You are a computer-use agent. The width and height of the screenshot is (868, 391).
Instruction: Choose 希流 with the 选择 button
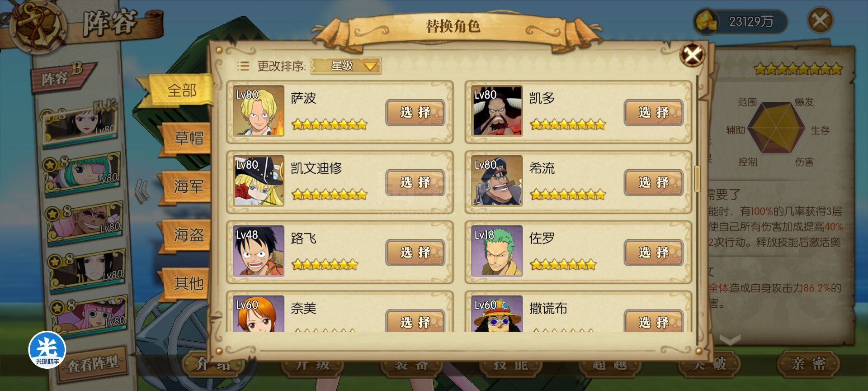[653, 182]
